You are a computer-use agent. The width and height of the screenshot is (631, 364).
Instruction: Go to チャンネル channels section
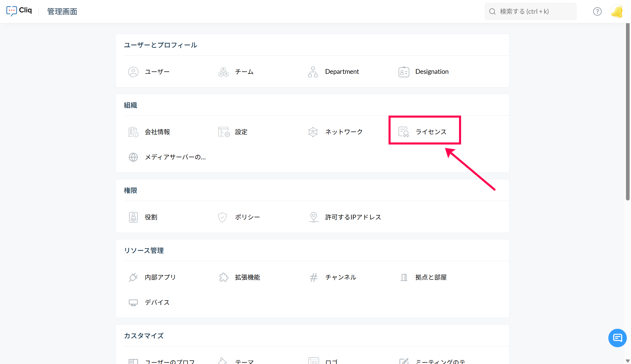[340, 277]
